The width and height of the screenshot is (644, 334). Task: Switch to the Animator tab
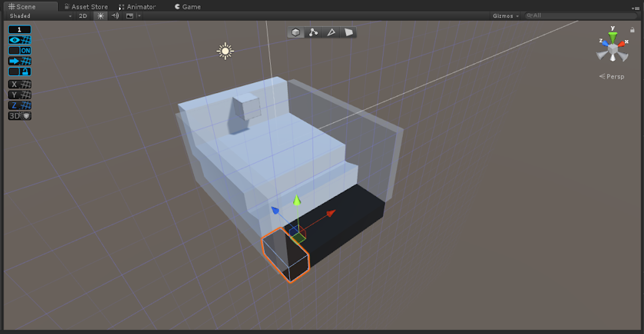137,7
